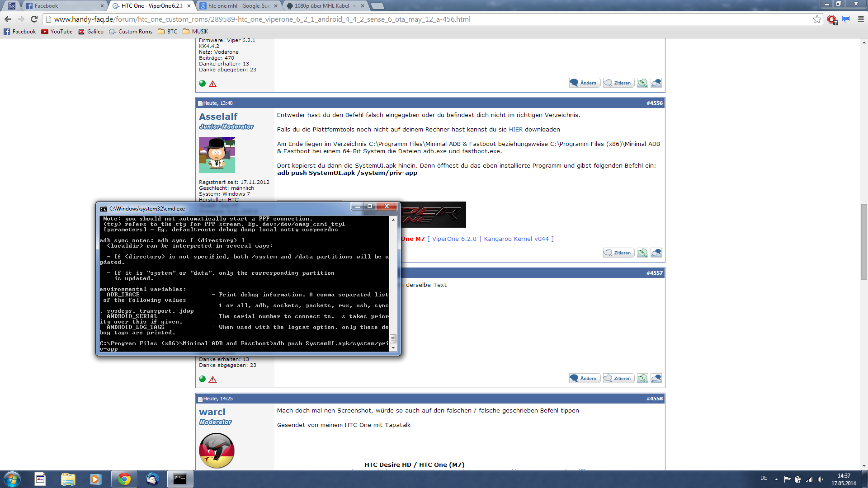Click the page vertical scrollbar thumb
This screenshot has height=488, width=868.
tap(864, 243)
